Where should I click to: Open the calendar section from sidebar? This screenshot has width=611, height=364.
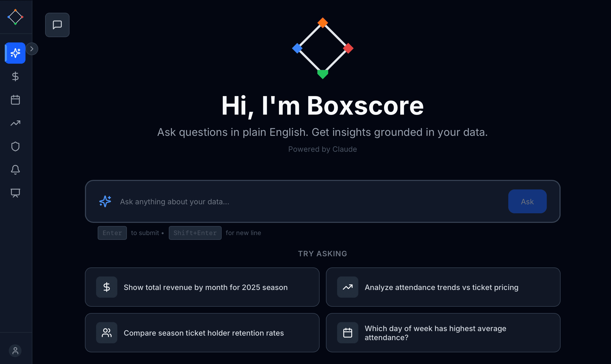[15, 100]
